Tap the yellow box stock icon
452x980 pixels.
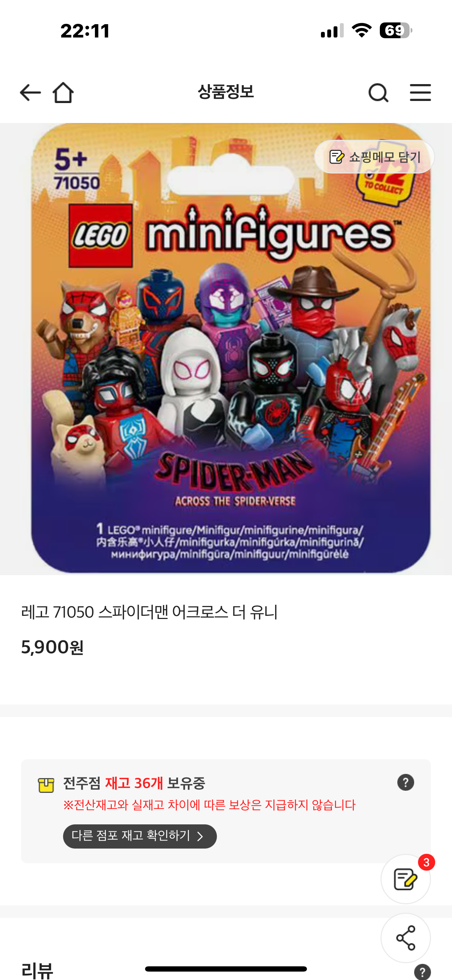tap(46, 785)
